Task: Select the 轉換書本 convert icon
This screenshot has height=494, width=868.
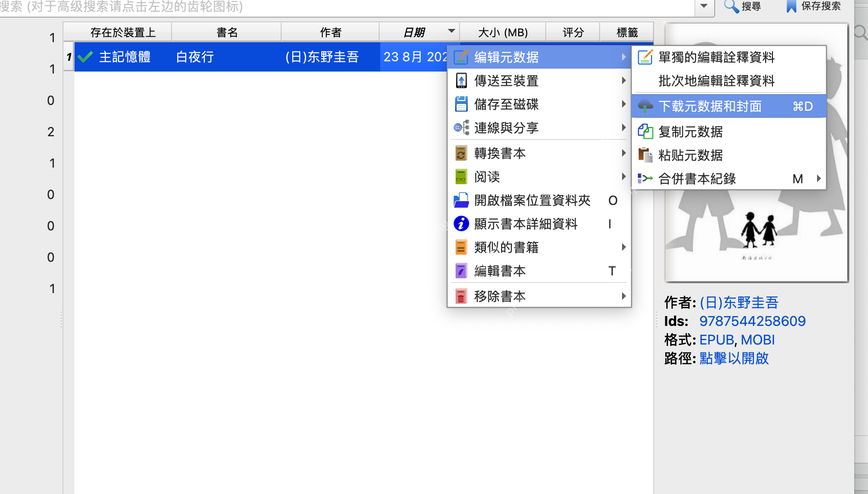Action: 461,153
